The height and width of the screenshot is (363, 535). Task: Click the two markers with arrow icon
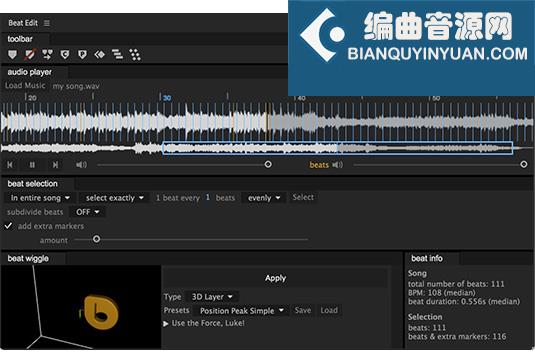(47, 55)
